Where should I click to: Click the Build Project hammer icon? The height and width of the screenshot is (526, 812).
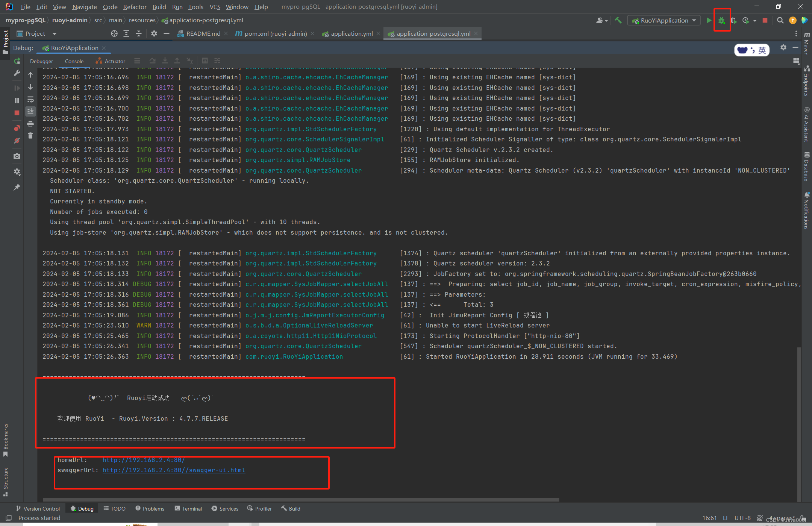click(x=618, y=20)
